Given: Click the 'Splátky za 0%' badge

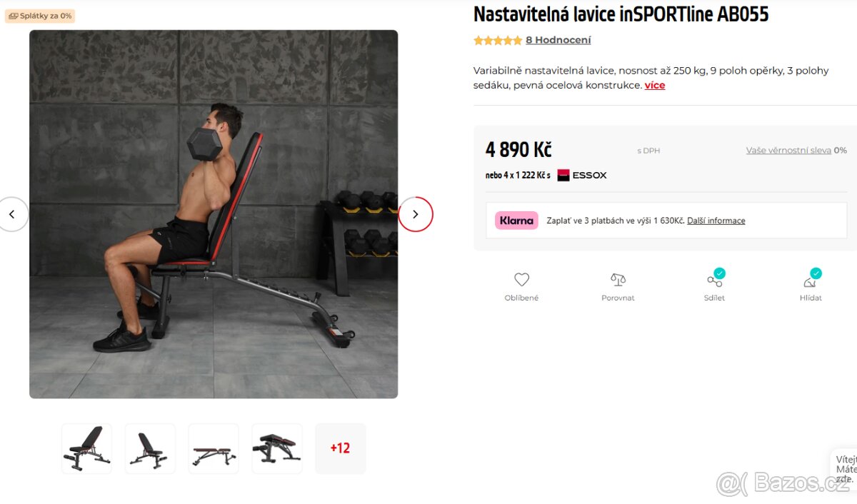Looking at the screenshot, I should click(40, 16).
